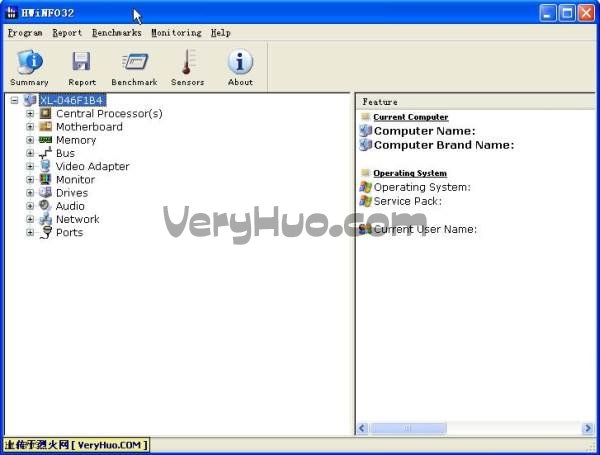The image size is (600, 455).
Task: Expand the Memory node
Action: [30, 140]
